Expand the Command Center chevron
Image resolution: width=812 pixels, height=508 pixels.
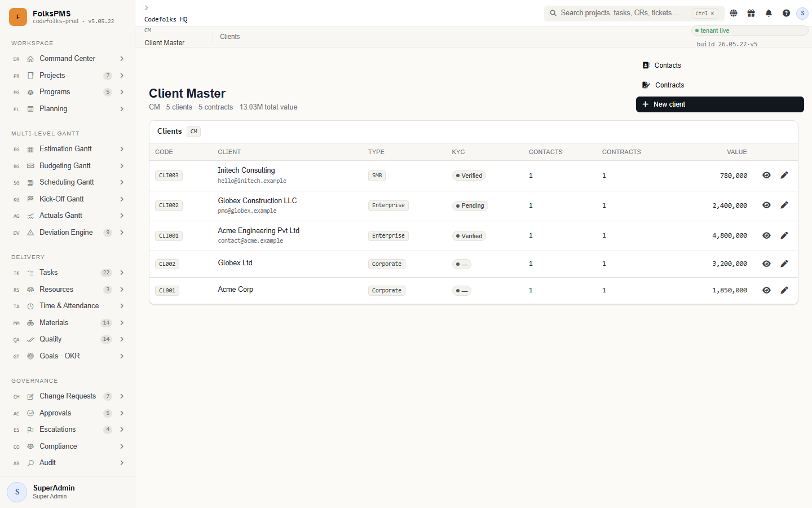coord(122,59)
